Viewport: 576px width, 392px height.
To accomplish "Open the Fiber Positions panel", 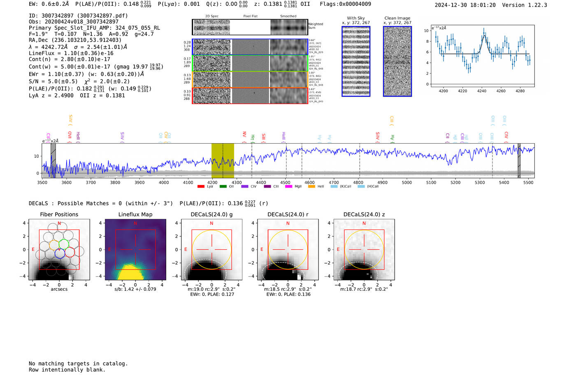I will click(x=59, y=250).
